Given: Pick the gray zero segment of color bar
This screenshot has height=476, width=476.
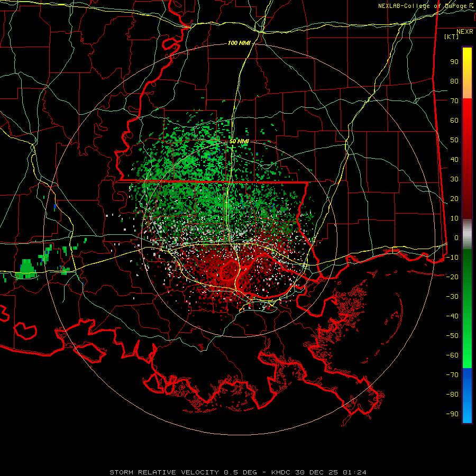Looking at the screenshot, I should tap(467, 234).
